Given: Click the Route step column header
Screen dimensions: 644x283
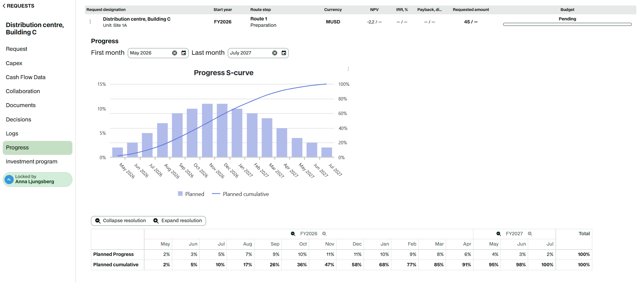Looking at the screenshot, I should 260,10.
